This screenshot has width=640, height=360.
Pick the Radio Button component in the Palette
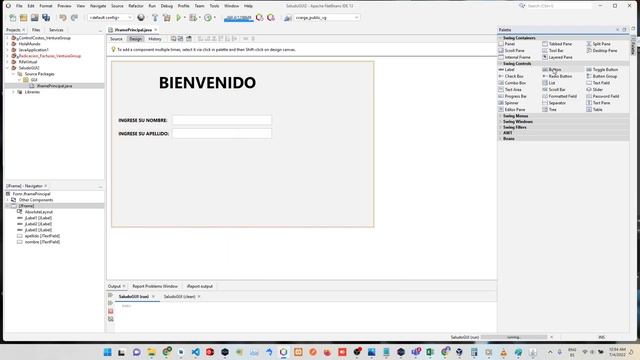click(558, 76)
